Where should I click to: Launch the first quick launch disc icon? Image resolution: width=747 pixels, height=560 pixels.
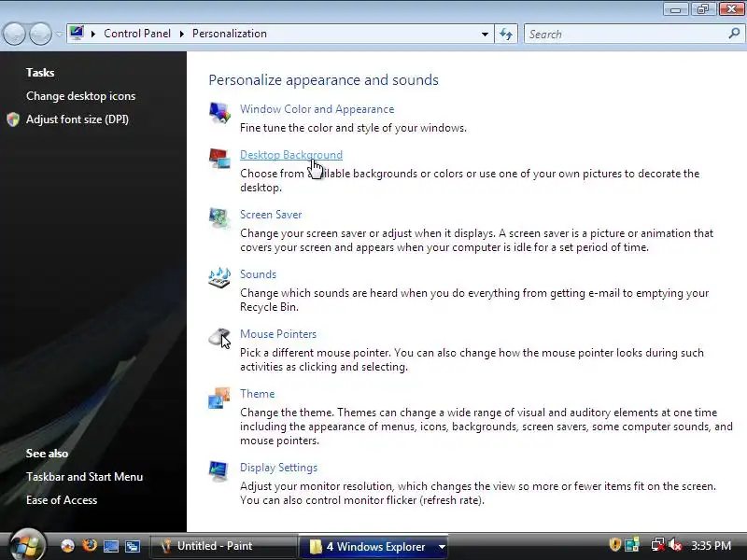coord(67,546)
